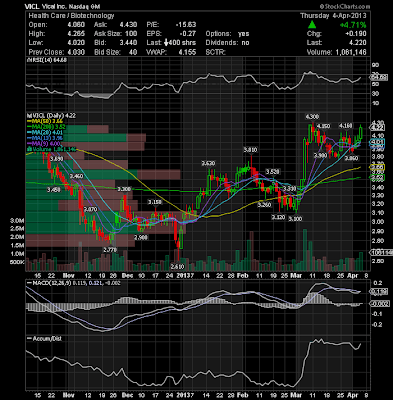Click the Ask price 4.430
The width and height of the screenshot is (393, 400).
[x=128, y=25]
